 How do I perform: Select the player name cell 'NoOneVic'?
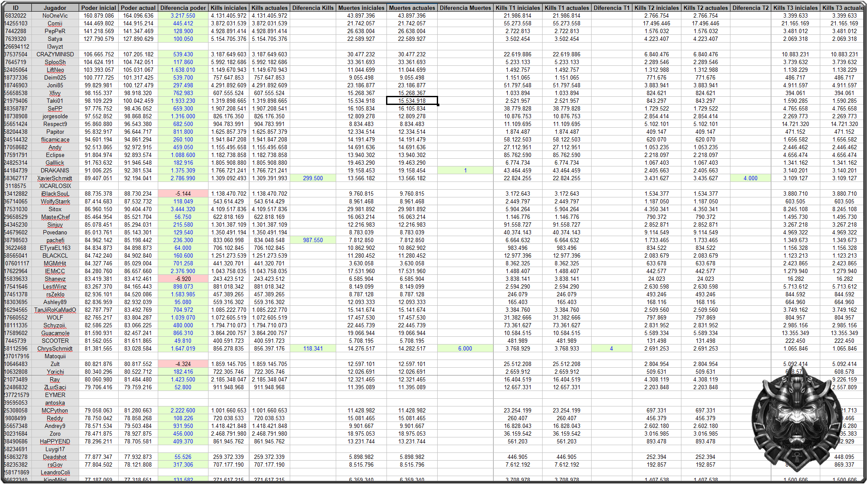[x=55, y=15]
